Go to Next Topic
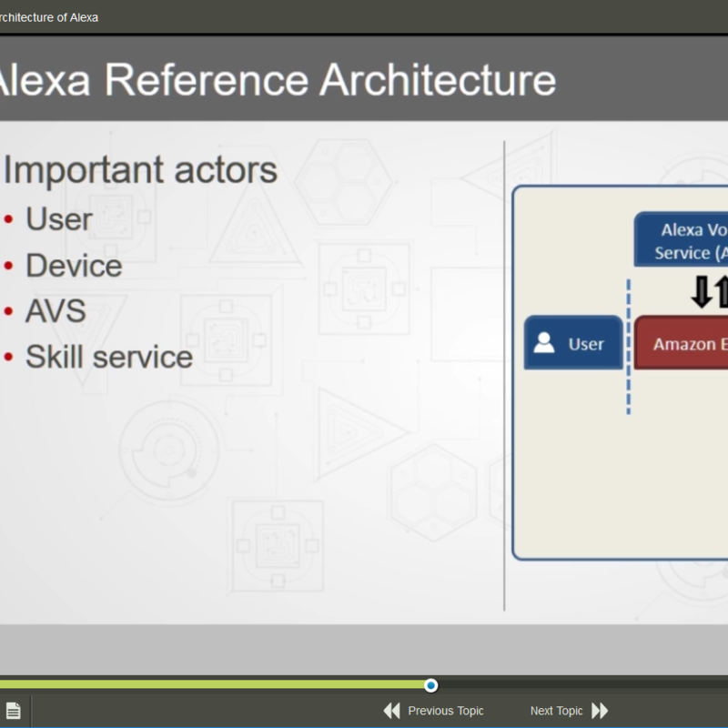Screen dimensions: 728x728 pos(556,711)
